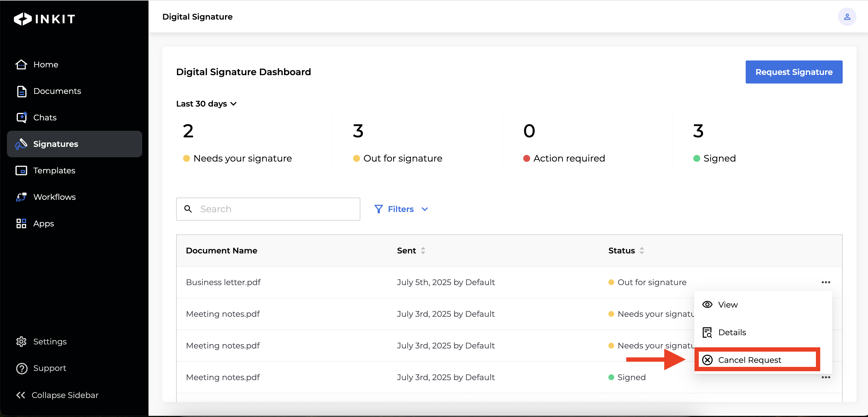Viewport: 868px width, 417px height.
Task: Open the user profile avatar
Action: click(x=847, y=17)
